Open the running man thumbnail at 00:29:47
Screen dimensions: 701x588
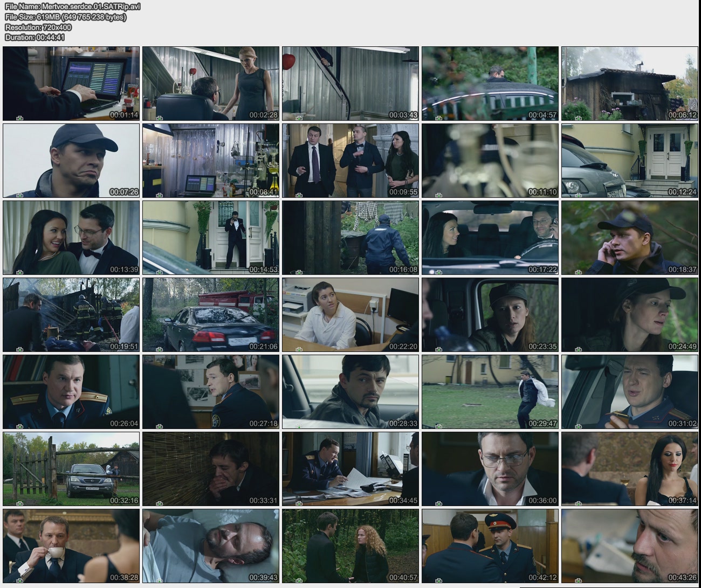coord(490,392)
